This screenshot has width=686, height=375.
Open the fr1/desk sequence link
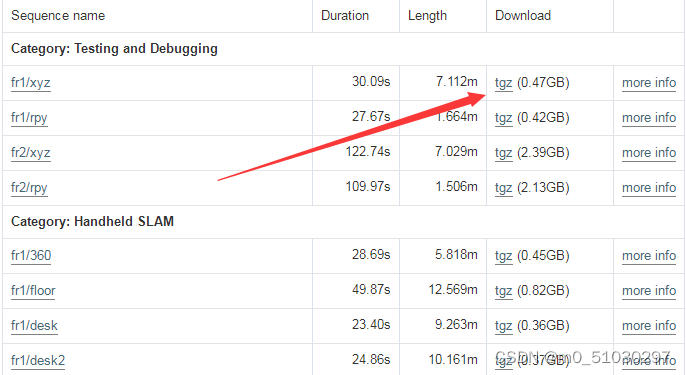pyautogui.click(x=34, y=326)
